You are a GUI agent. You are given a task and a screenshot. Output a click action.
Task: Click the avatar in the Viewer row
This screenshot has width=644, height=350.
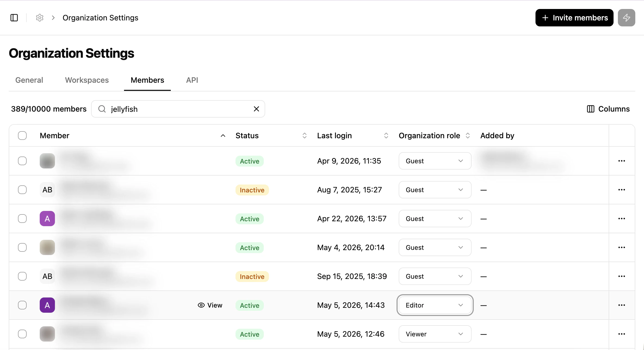coord(47,334)
